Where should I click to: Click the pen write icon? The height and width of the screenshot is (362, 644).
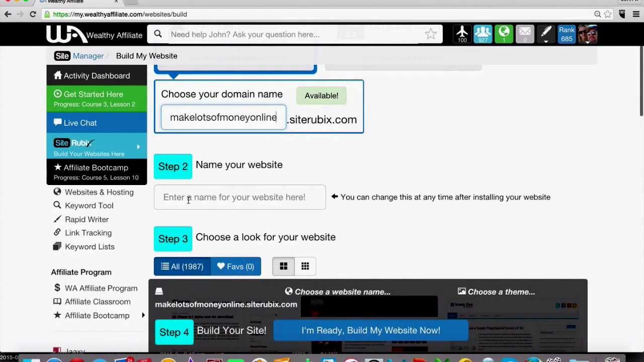coord(546,34)
